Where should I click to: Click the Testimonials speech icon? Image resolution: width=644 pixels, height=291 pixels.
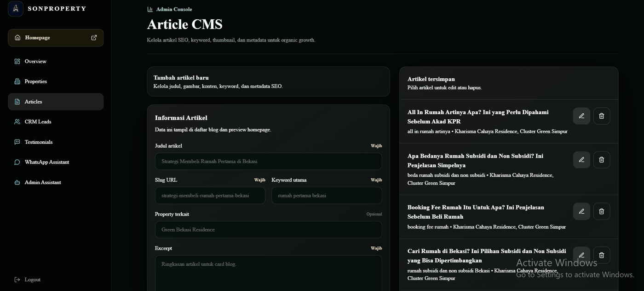pos(17,142)
